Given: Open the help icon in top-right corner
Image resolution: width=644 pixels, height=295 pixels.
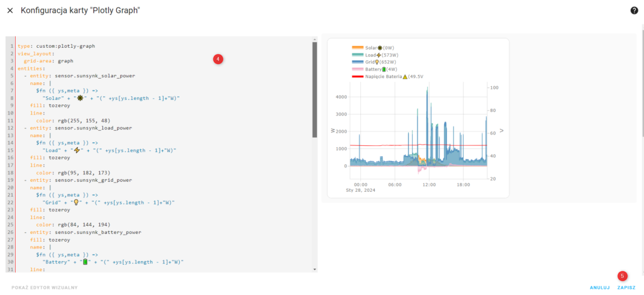Looking at the screenshot, I should pos(634,11).
